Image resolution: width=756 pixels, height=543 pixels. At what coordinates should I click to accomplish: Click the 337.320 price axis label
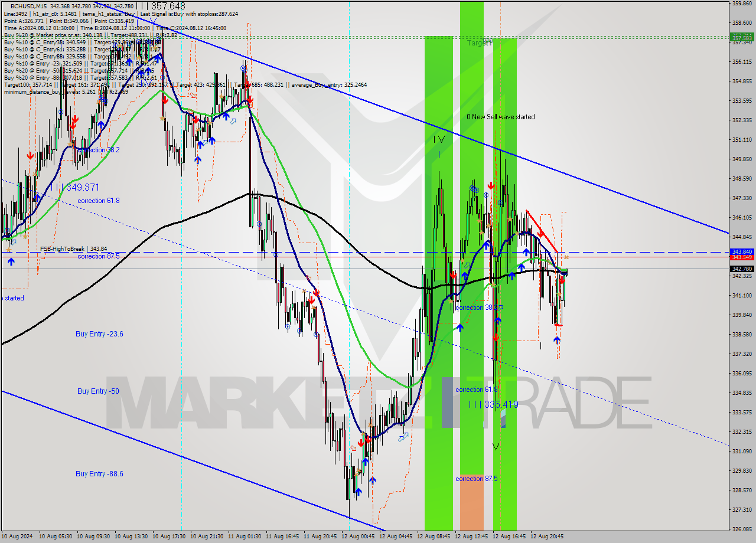(742, 354)
